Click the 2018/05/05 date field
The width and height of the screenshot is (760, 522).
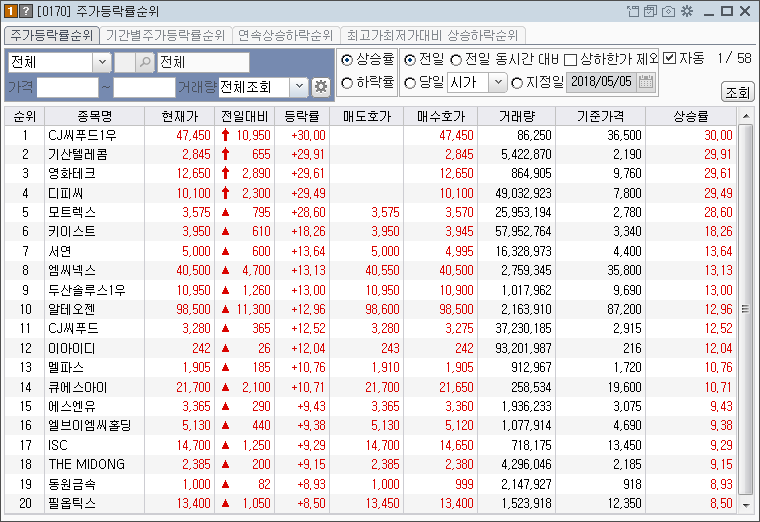point(602,82)
